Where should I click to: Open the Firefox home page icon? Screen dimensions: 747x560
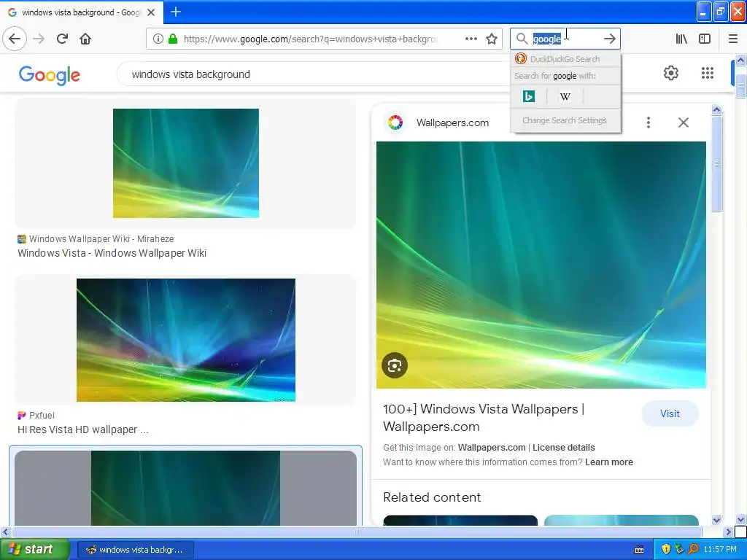[85, 39]
